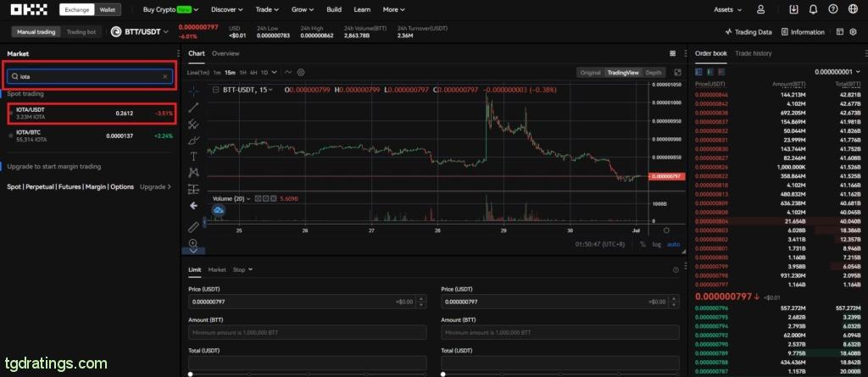Select the Order book tab

[x=711, y=53]
